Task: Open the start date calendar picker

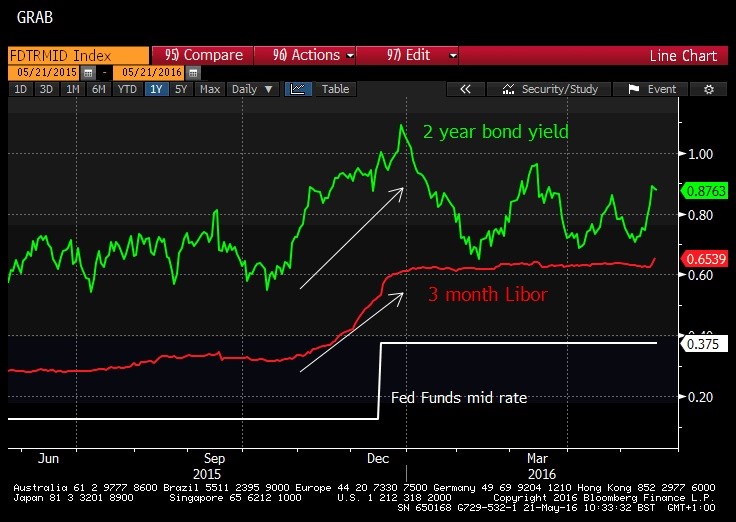Action: 90,73
